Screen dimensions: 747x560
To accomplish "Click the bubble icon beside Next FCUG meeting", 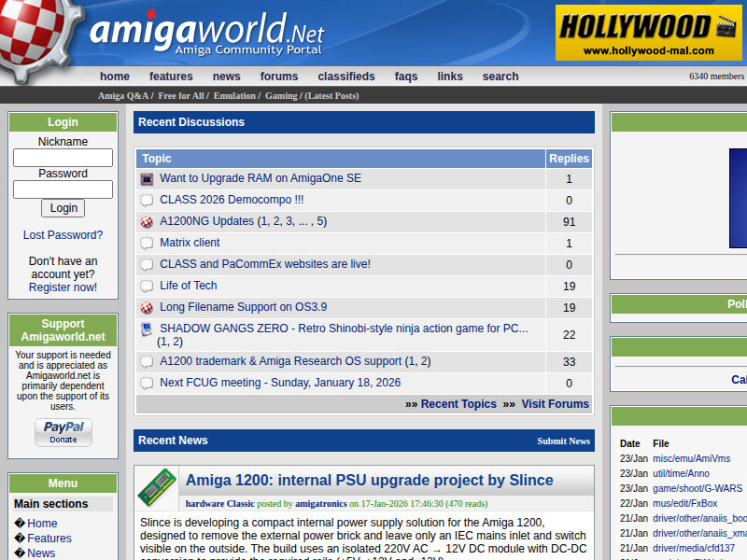I will coord(147,384).
